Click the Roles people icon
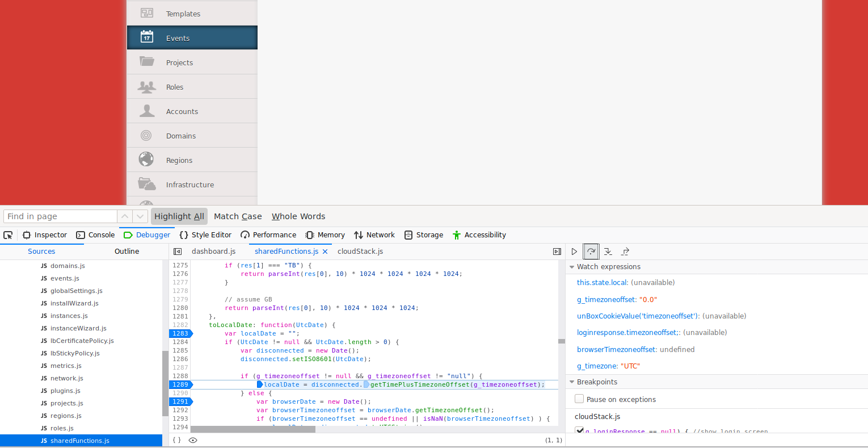The width and height of the screenshot is (868, 448). 147,86
